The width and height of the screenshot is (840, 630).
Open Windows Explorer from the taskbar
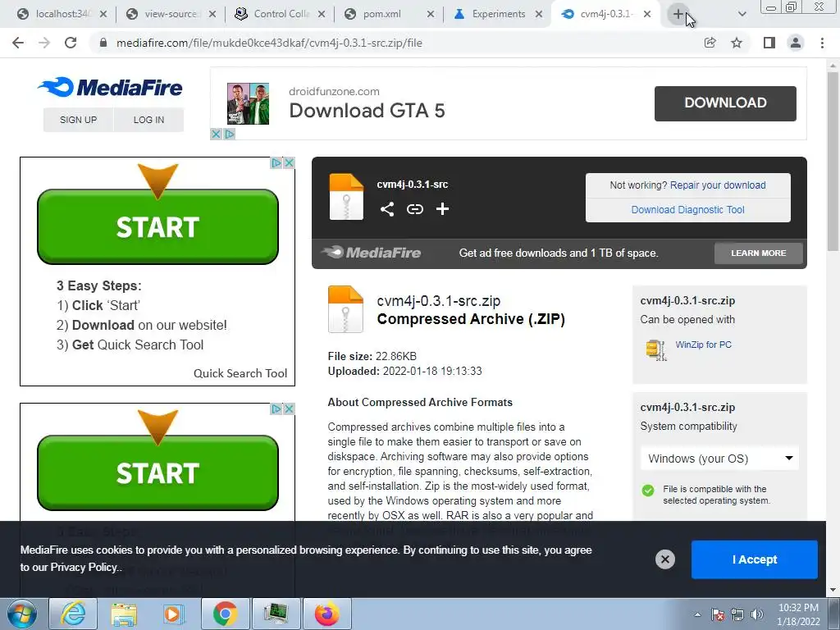(124, 614)
